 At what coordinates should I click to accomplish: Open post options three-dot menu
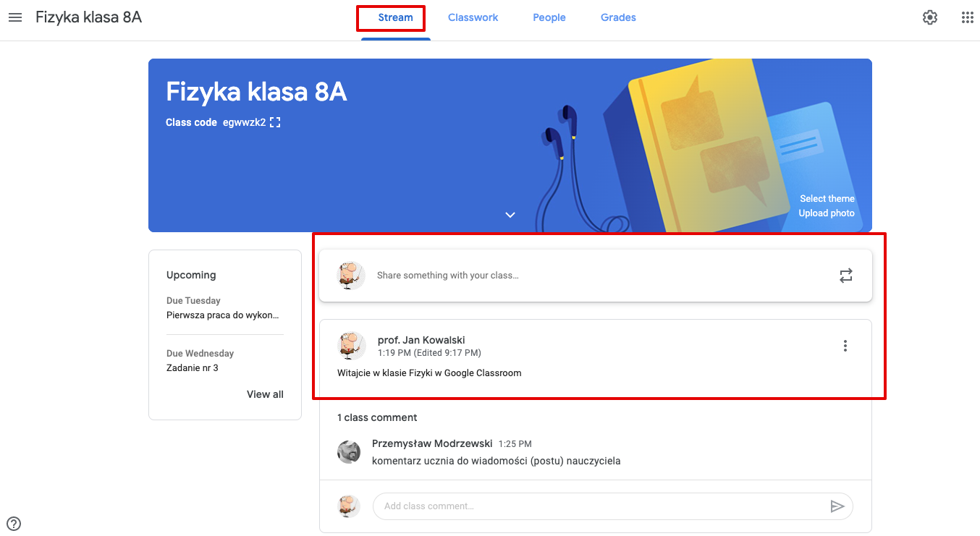[845, 346]
